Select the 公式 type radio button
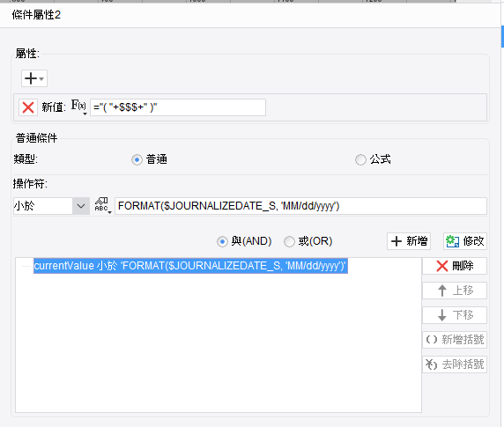504x427 pixels. point(360,159)
